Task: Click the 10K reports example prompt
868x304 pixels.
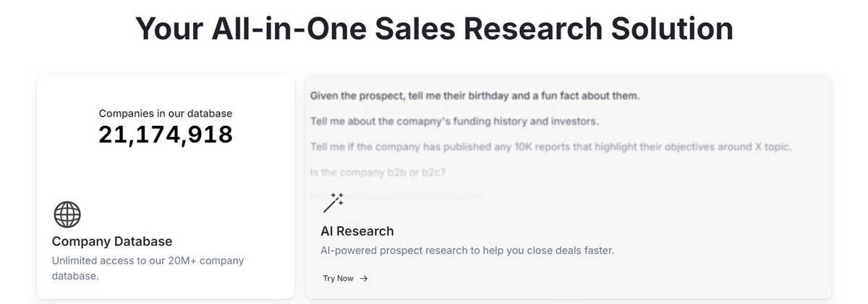Action: click(551, 147)
